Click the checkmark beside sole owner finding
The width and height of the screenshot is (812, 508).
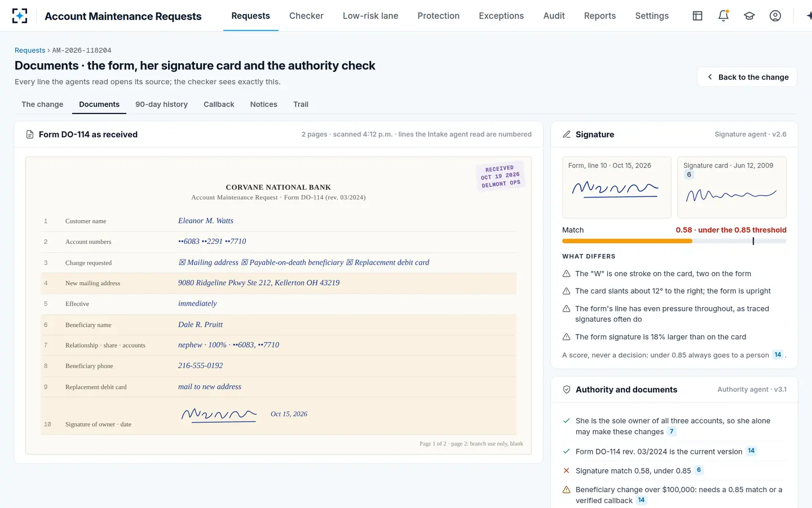point(566,421)
